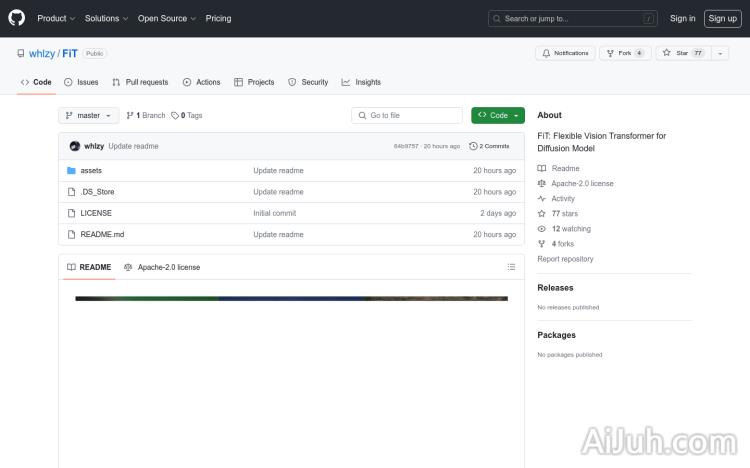Click the Sign up button
The width and height of the screenshot is (750, 468).
(722, 18)
